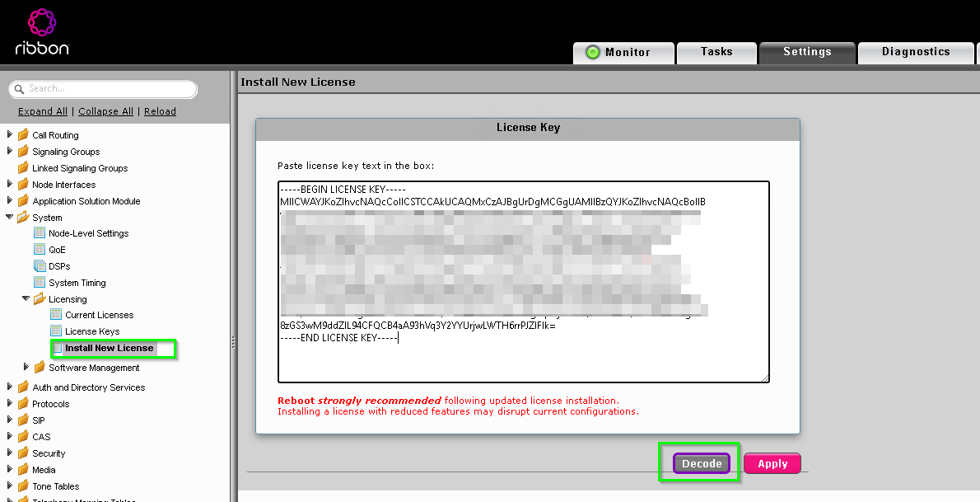980x502 pixels.
Task: Click the document icon beside Node-Level Settings
Action: (x=39, y=232)
